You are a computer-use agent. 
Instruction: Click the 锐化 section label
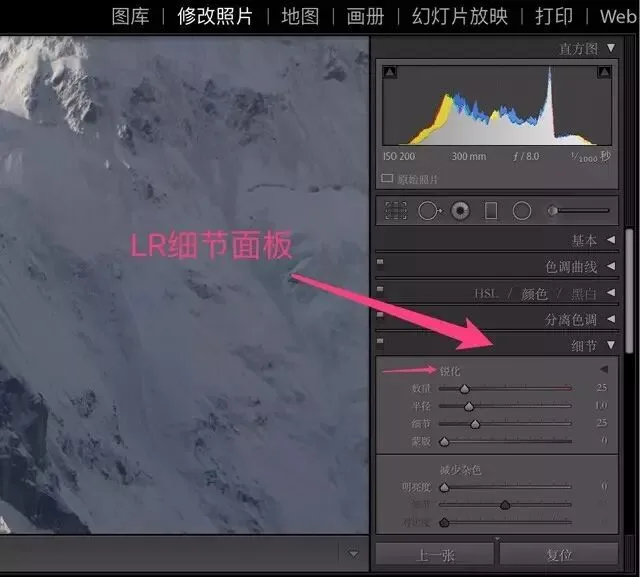click(450, 371)
